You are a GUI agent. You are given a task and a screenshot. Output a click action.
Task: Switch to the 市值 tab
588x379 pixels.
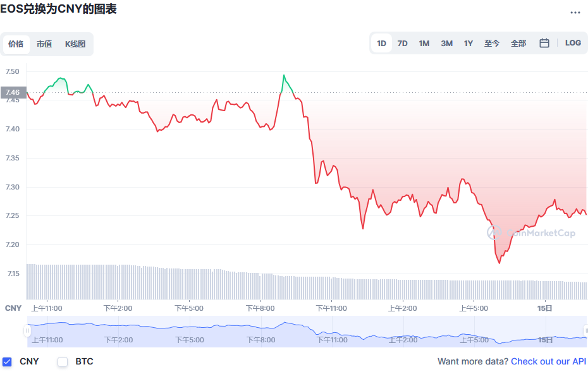[x=44, y=44]
